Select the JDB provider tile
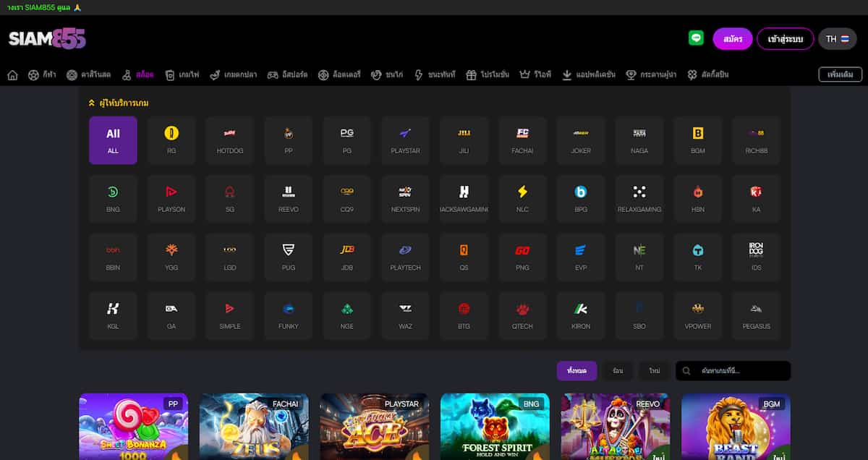The width and height of the screenshot is (868, 460). point(347,257)
